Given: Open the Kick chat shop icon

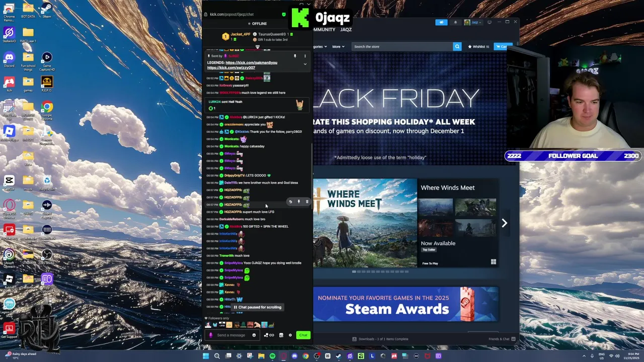Looking at the screenshot, I should pyautogui.click(x=281, y=335).
